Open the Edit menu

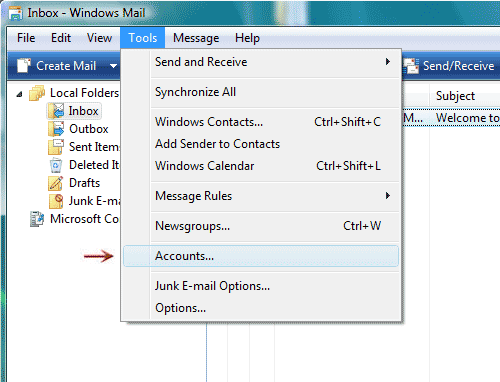pos(61,38)
